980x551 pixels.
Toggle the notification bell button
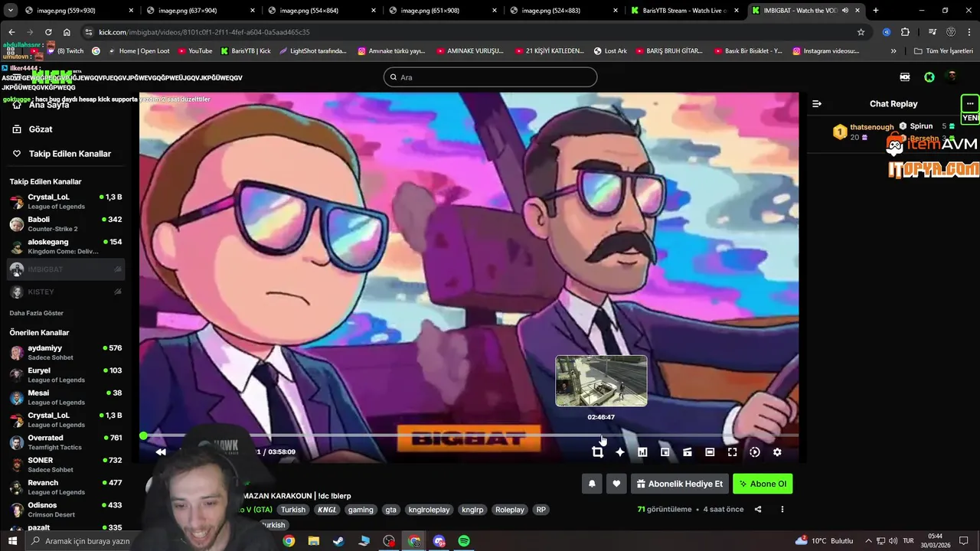click(x=592, y=484)
